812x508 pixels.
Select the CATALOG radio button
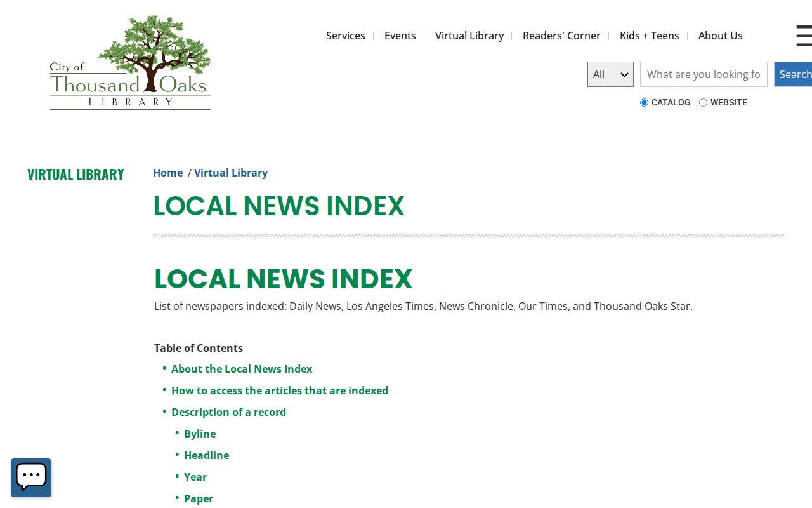(x=644, y=102)
